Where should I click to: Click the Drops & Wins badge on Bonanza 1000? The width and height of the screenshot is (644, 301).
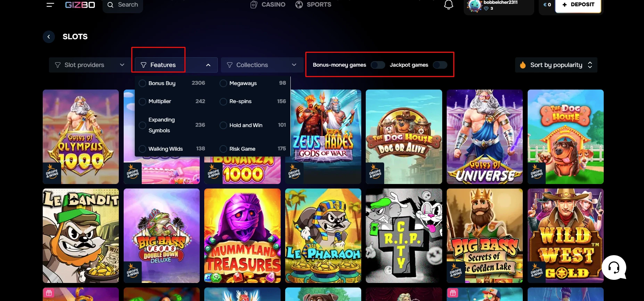tap(213, 173)
